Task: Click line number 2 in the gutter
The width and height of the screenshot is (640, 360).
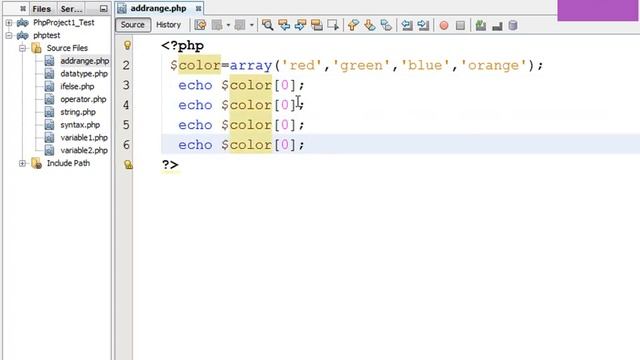Action: (126, 65)
